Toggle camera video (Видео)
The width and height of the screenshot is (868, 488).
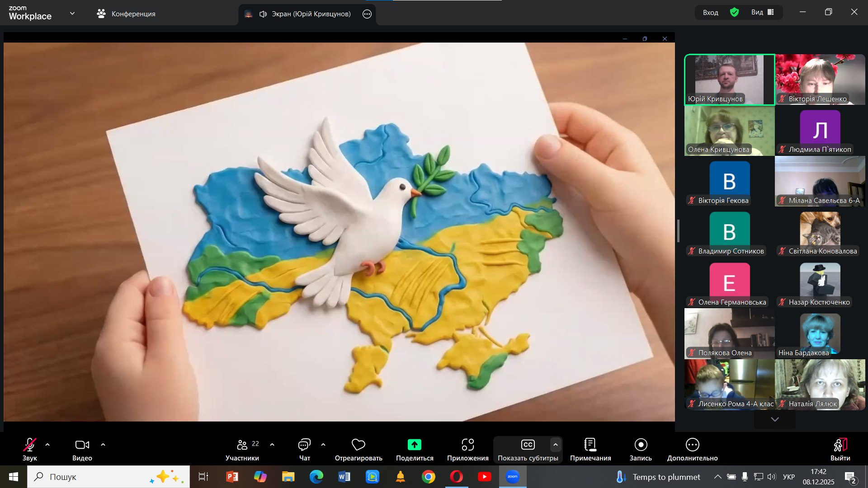click(x=82, y=445)
